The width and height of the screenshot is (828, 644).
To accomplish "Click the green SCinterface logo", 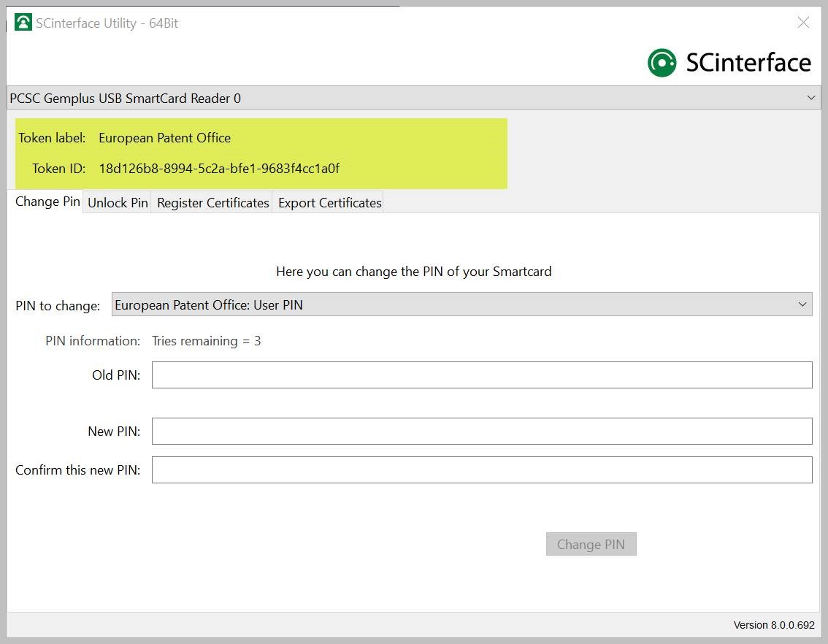I will (x=662, y=63).
